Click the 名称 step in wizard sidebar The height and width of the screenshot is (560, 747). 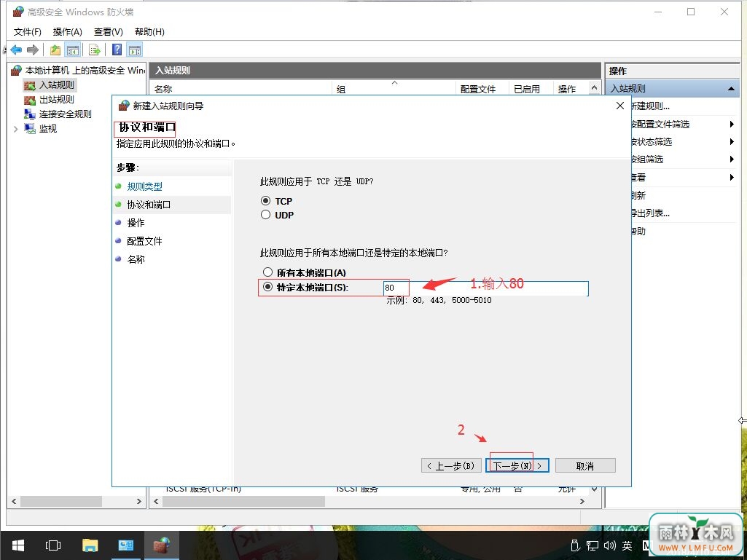click(136, 259)
